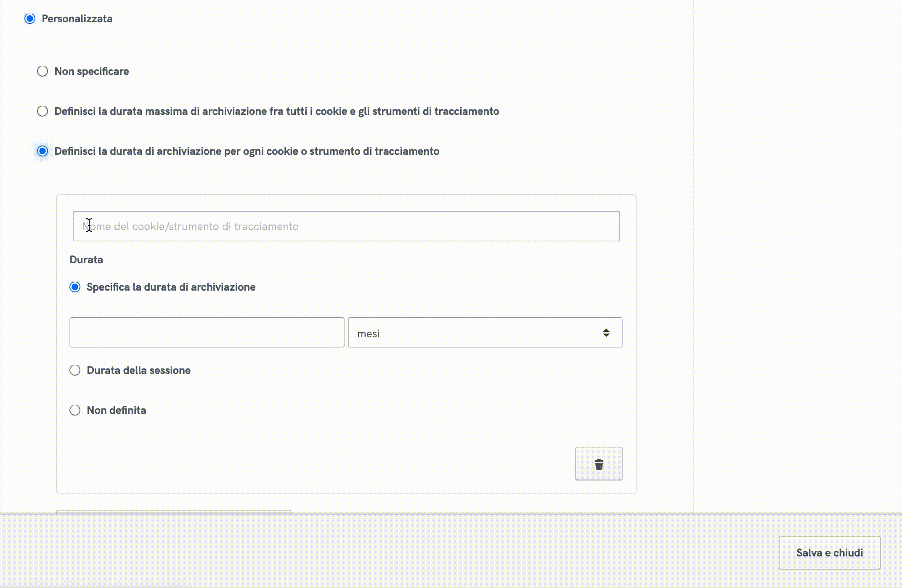This screenshot has width=902, height=588.
Task: Open the mesi duration unit dropdown
Action: tap(485, 333)
